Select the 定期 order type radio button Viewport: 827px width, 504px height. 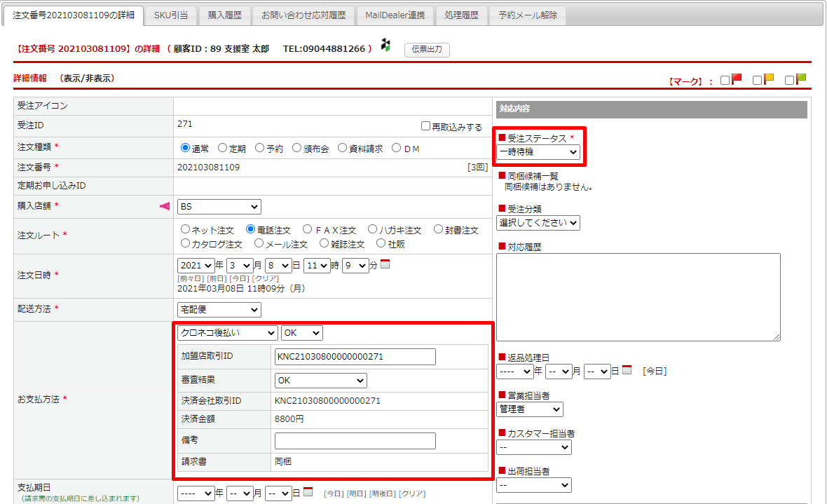click(x=223, y=148)
